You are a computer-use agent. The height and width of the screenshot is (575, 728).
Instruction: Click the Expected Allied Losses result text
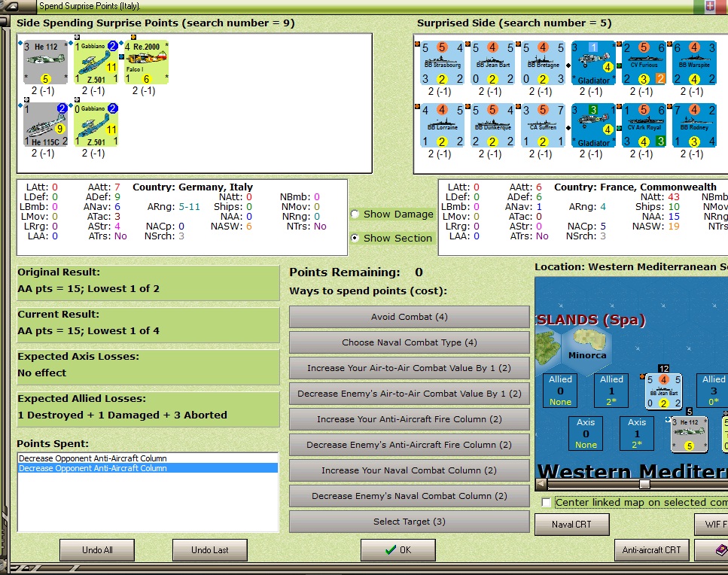[x=122, y=415]
